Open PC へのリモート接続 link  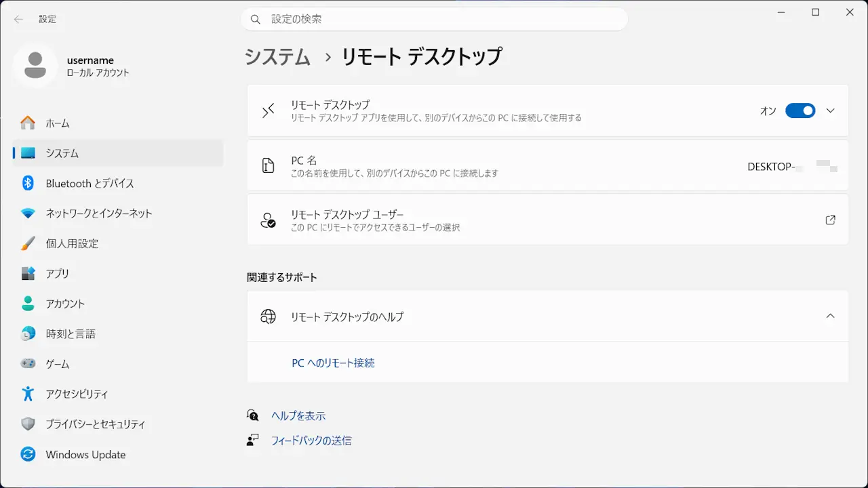pyautogui.click(x=333, y=363)
